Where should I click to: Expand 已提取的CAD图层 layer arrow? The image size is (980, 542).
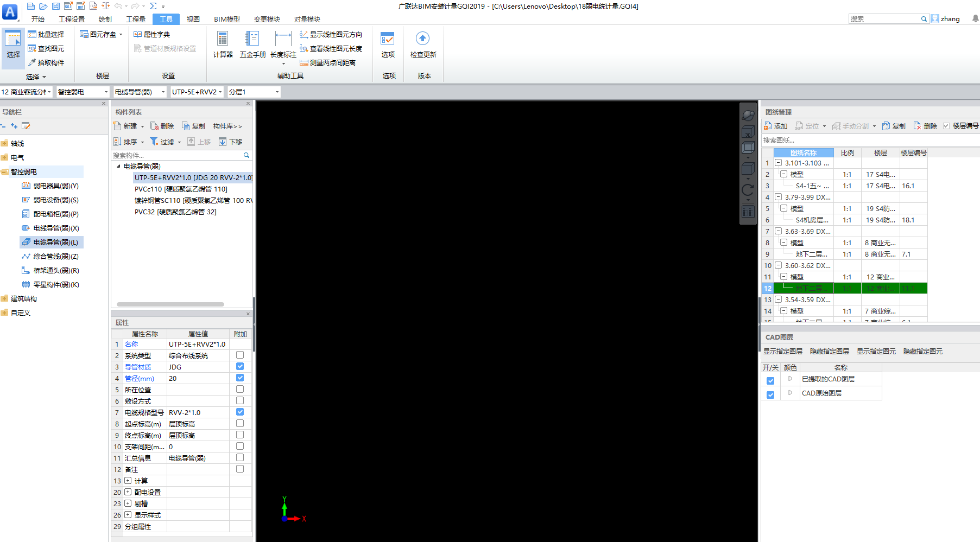790,379
